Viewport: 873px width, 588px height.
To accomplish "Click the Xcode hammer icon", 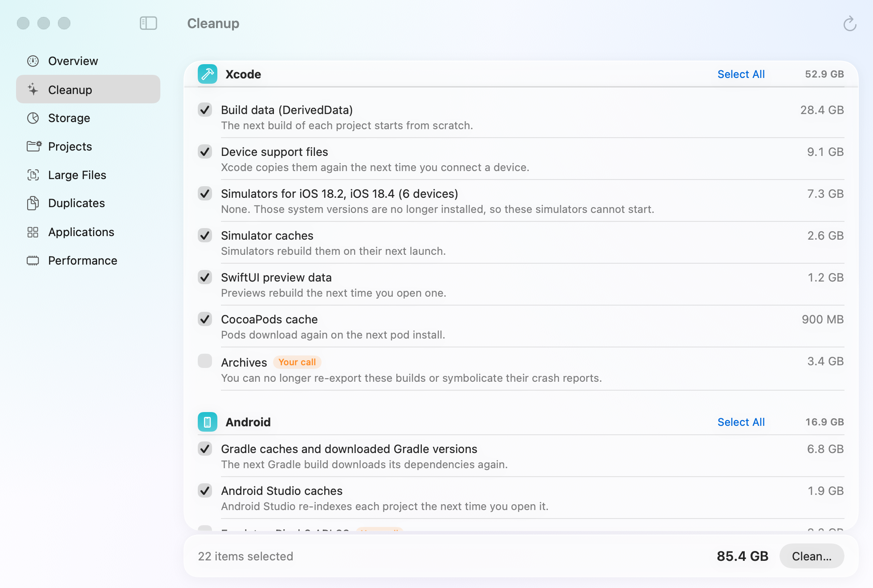I will click(x=208, y=74).
